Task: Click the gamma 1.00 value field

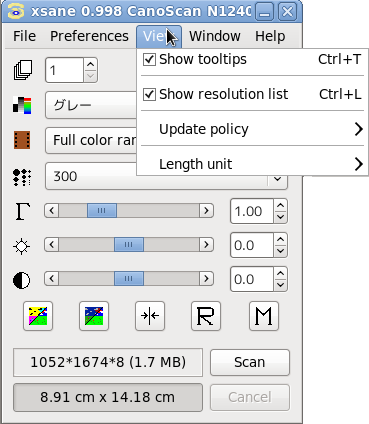Action: coord(252,211)
